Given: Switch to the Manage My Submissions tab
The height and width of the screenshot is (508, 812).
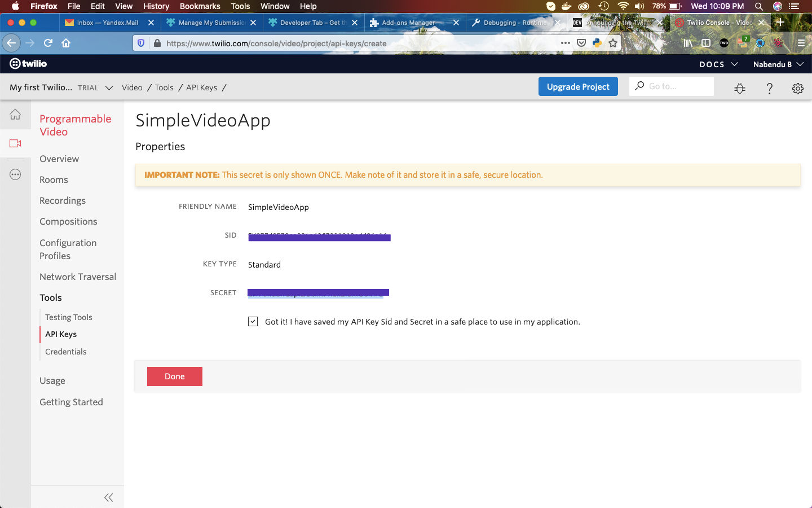Looking at the screenshot, I should pos(212,23).
